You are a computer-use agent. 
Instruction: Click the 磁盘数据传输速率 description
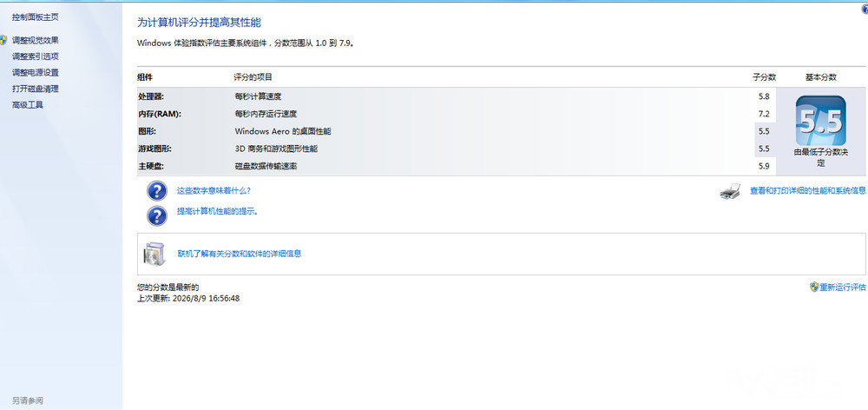point(266,166)
